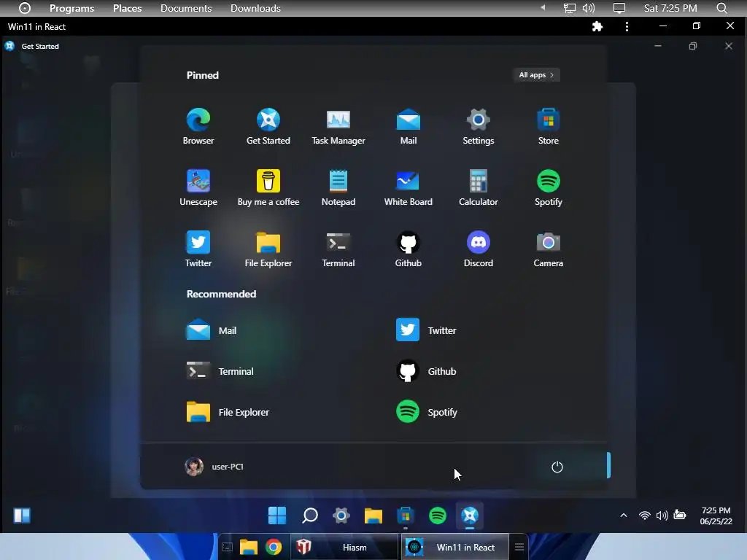Open Twitter in the Pinned grid
This screenshot has height=560, width=747.
(x=198, y=249)
